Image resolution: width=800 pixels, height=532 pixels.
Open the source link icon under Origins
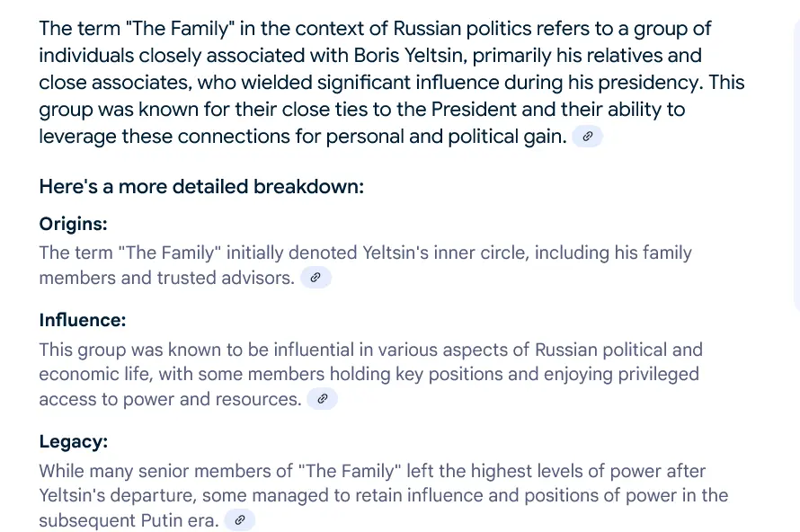click(x=316, y=278)
